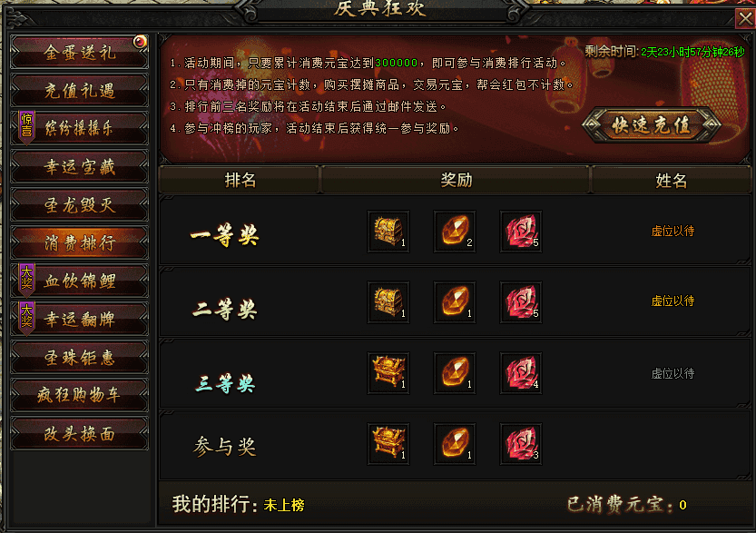Open the 金蛋送礼 tab

[80, 52]
